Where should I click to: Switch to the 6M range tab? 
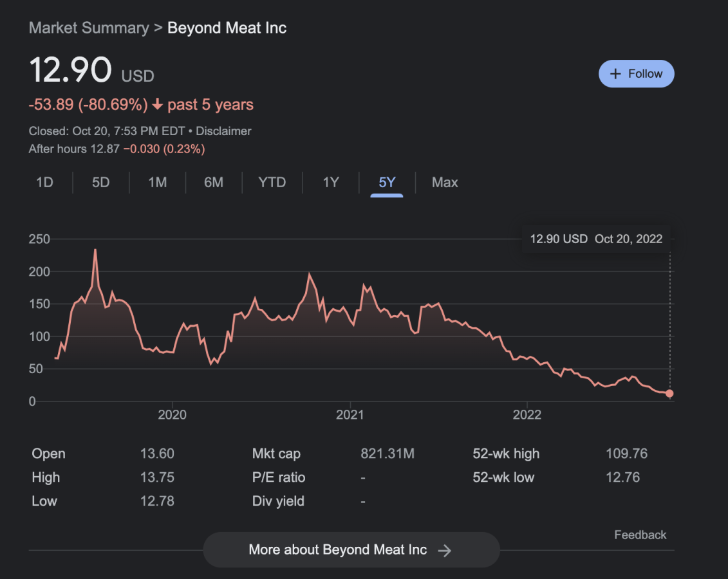point(214,182)
